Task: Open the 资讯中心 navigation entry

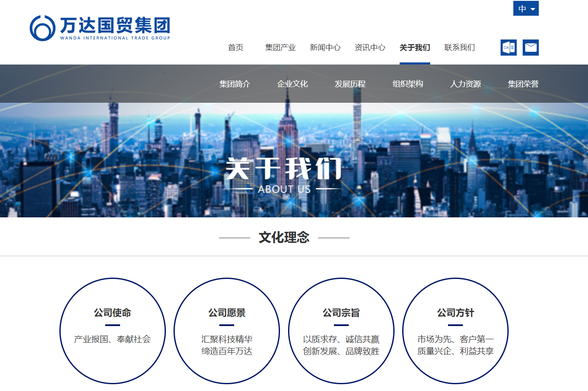Action: click(370, 48)
